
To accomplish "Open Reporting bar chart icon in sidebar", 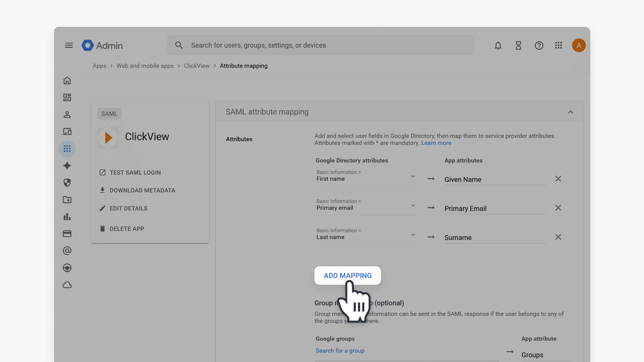I will (x=67, y=217).
